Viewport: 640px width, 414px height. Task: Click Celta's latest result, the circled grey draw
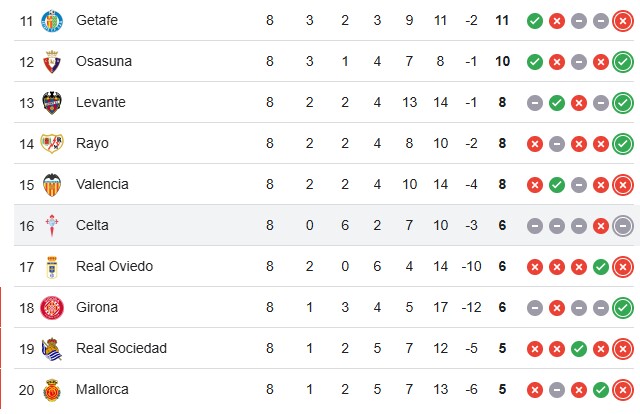[x=623, y=226]
